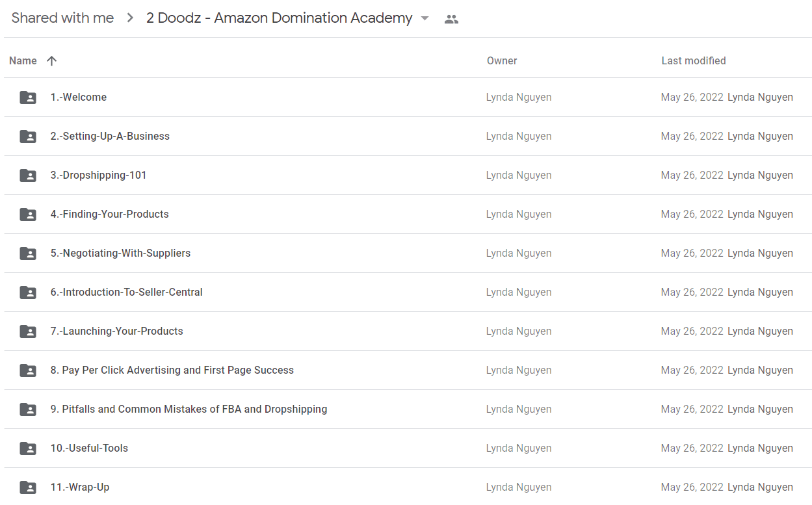Click the folder icon for 7.-Launching-Your-Products

pyautogui.click(x=28, y=331)
